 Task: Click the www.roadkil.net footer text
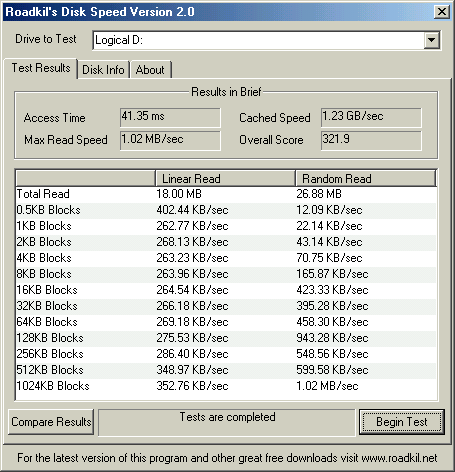[399, 458]
